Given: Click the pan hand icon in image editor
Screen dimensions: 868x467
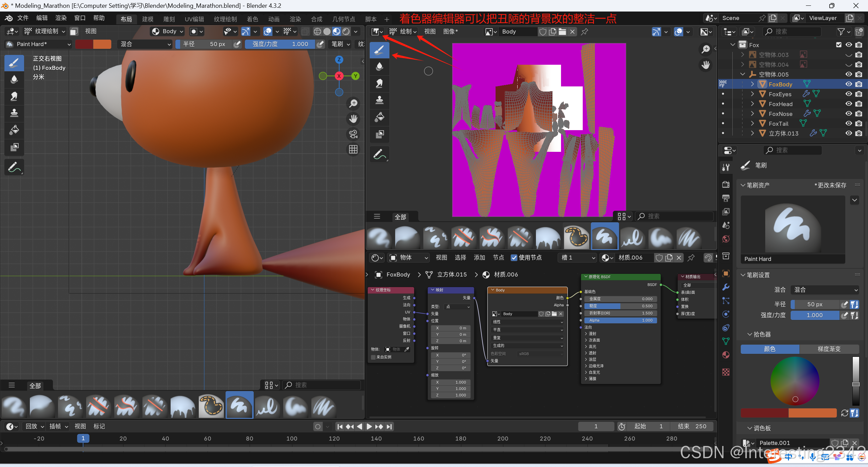Looking at the screenshot, I should click(x=706, y=65).
